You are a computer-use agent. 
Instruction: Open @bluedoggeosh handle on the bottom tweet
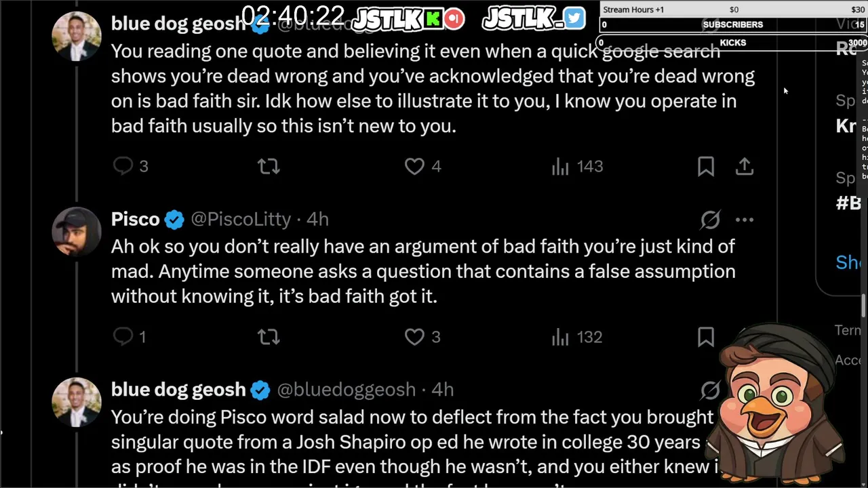346,390
